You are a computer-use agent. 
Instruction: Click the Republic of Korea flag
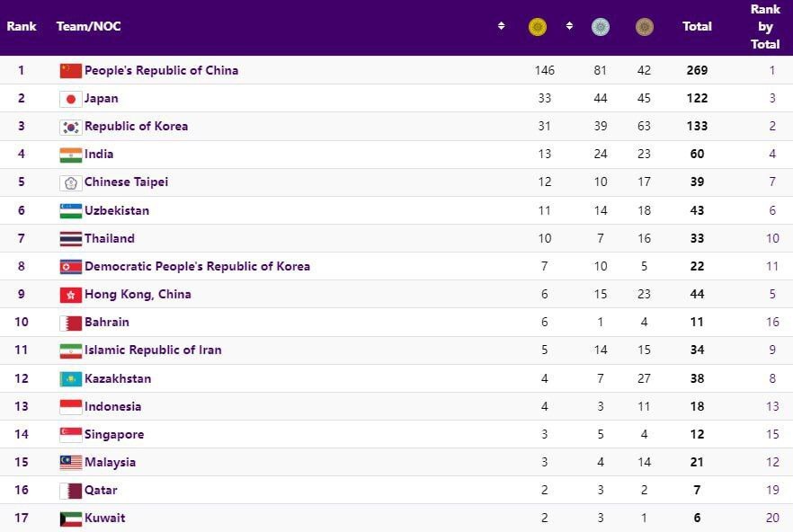coord(71,127)
